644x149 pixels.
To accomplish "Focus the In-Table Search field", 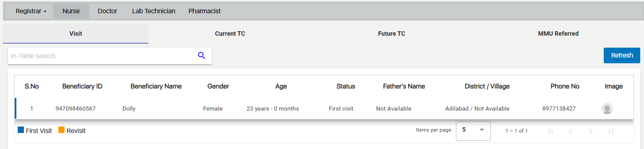I will [102, 56].
